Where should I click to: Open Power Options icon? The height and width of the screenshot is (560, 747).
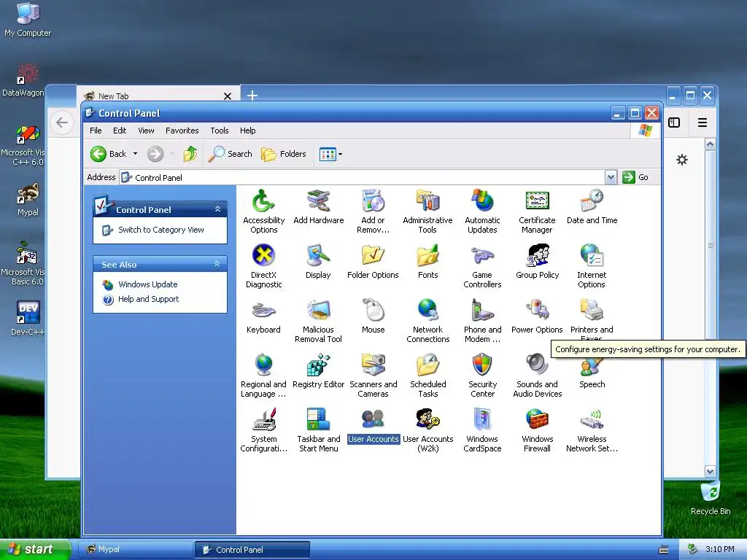pyautogui.click(x=537, y=316)
